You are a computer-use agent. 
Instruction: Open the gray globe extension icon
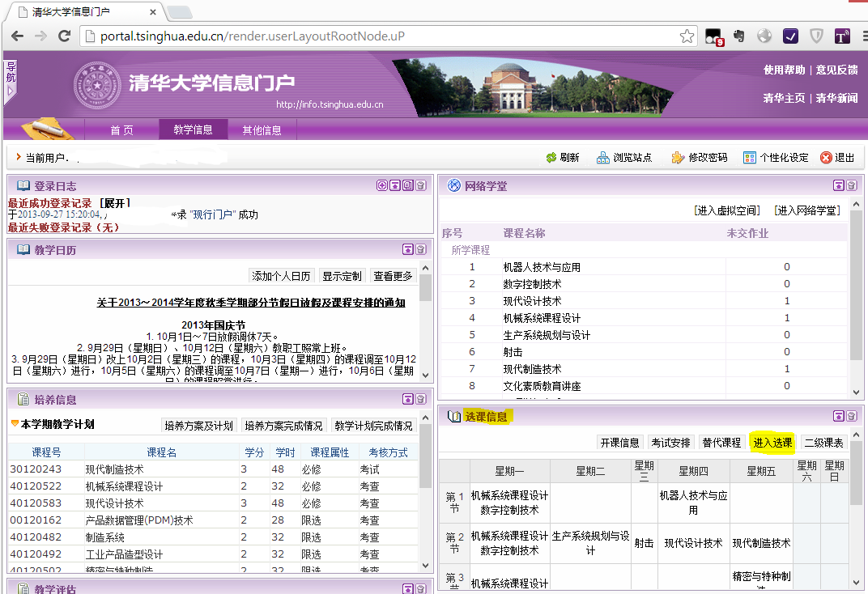pos(764,36)
